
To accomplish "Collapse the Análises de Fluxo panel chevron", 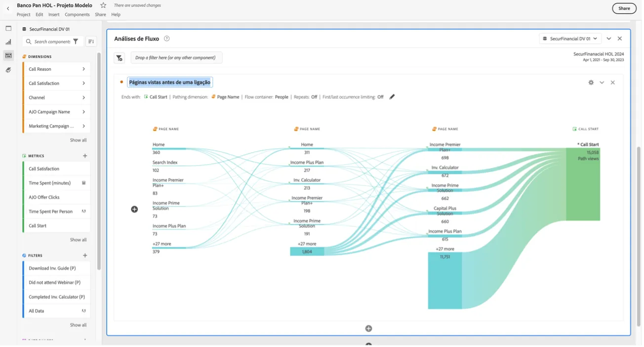I will (609, 39).
